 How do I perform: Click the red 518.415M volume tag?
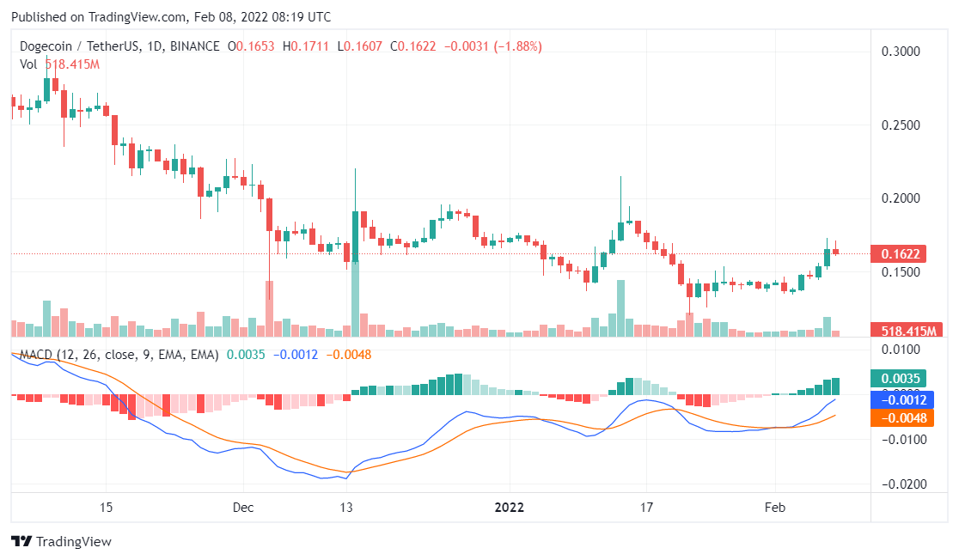[907, 330]
